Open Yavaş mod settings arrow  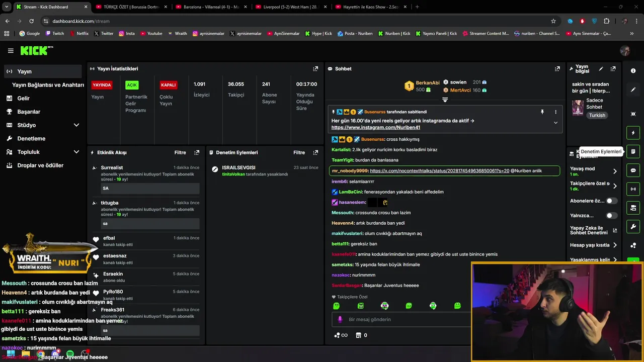tap(615, 171)
